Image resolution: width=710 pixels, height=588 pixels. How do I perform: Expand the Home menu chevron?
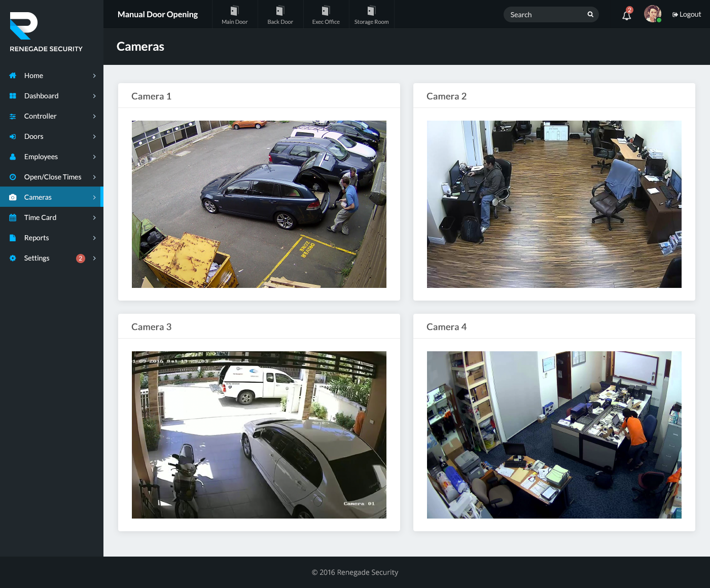[x=94, y=76]
